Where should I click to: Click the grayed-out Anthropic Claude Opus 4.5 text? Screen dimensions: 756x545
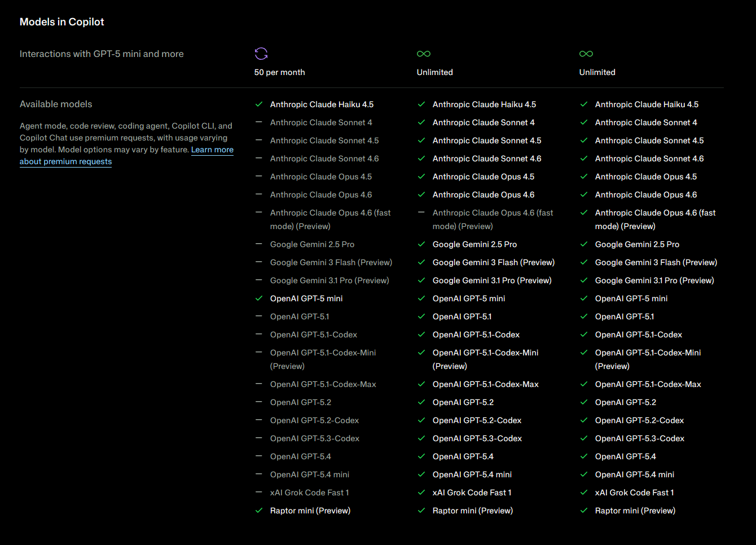(x=321, y=177)
